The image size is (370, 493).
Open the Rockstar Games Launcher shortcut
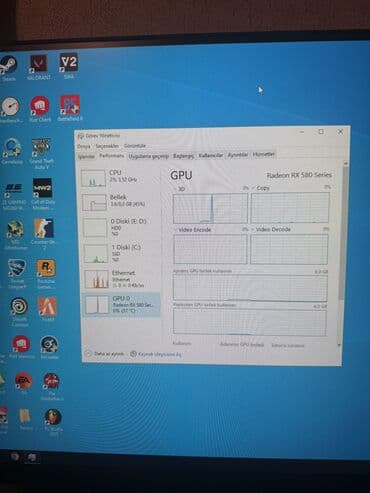click(46, 274)
